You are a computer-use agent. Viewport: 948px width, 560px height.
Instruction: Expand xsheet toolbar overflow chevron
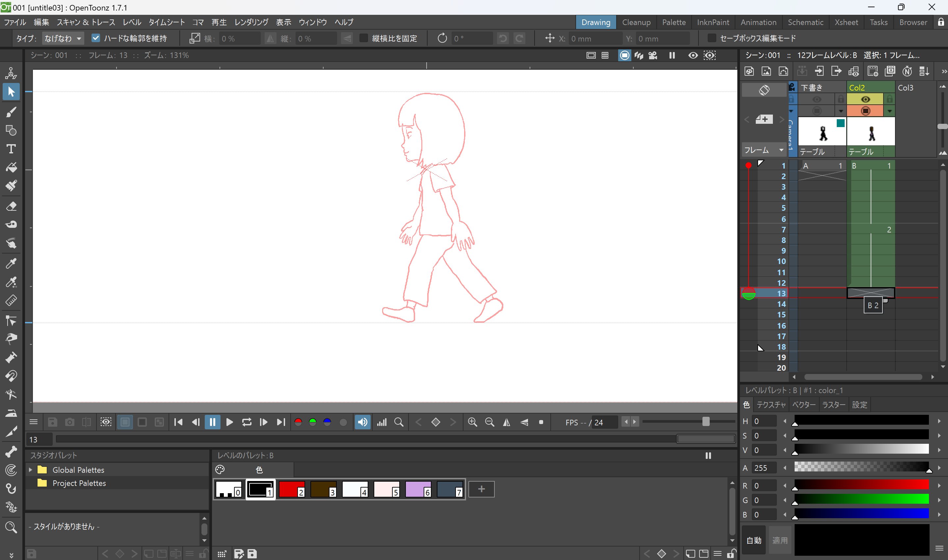pyautogui.click(x=944, y=71)
